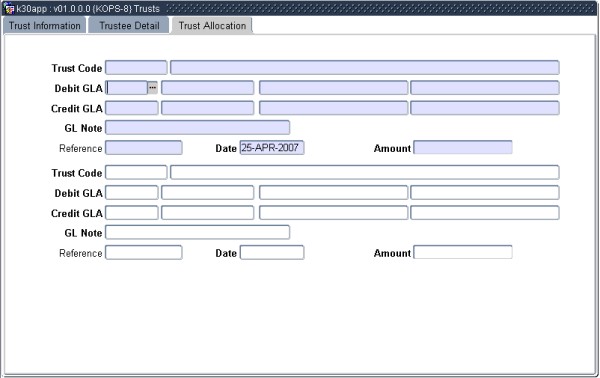Click second record's Credit GLA third field
This screenshot has height=378, width=600.
pos(333,213)
